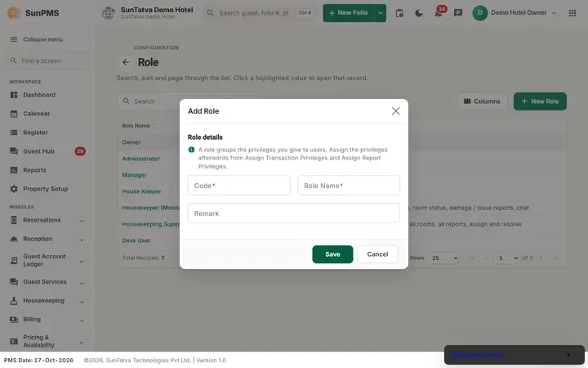
Task: Open the page number dropdown
Action: [x=507, y=258]
